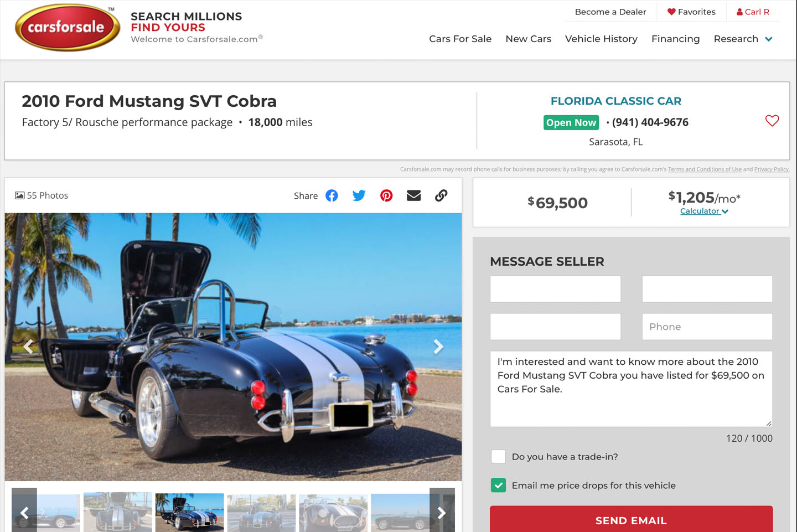Open Vehicle History page
The height and width of the screenshot is (532, 797).
(x=601, y=39)
